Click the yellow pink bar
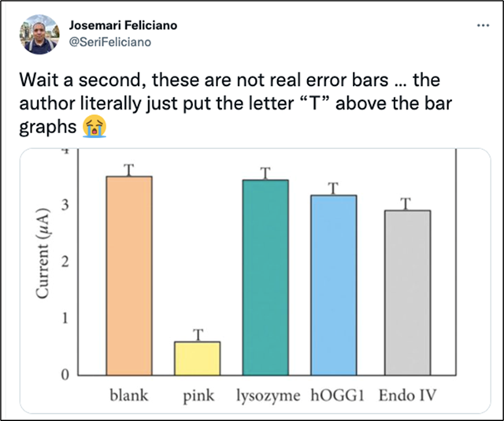 pyautogui.click(x=198, y=359)
